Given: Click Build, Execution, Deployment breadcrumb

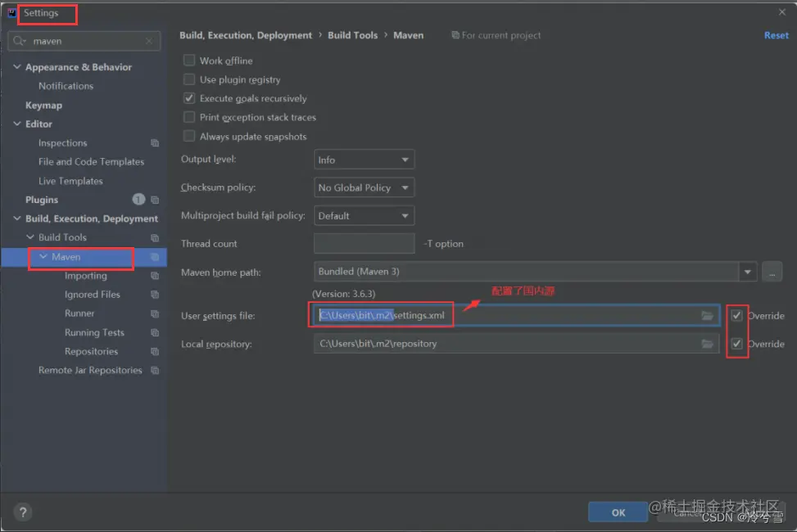Looking at the screenshot, I should 246,35.
